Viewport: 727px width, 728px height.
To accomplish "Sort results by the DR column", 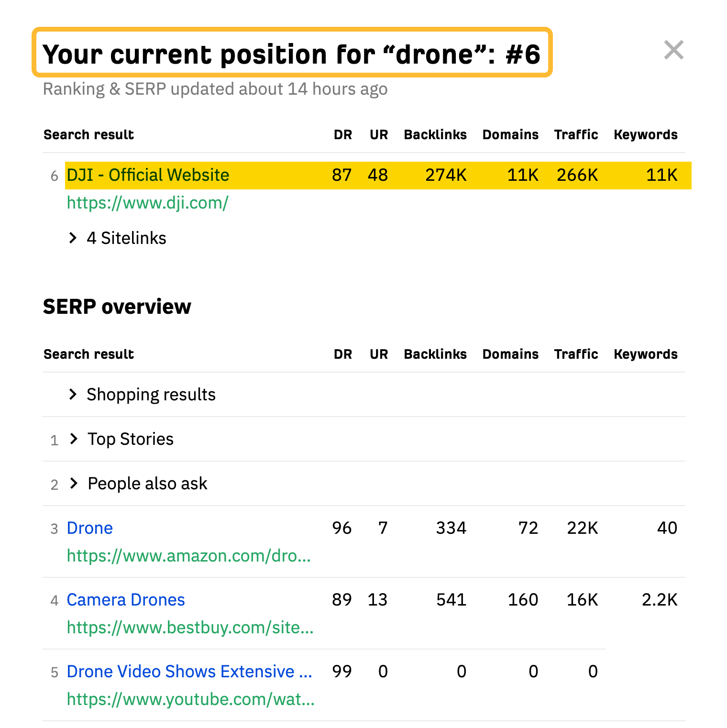I will pyautogui.click(x=343, y=354).
